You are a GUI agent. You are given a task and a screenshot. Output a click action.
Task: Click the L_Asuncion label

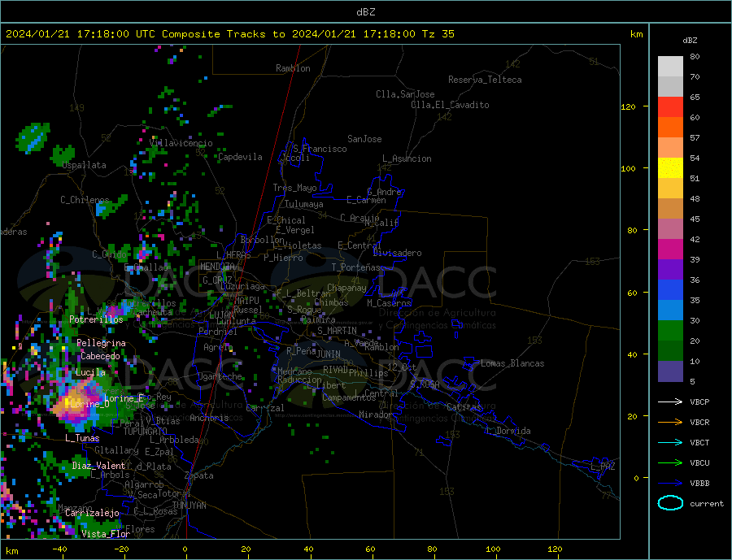point(407,158)
